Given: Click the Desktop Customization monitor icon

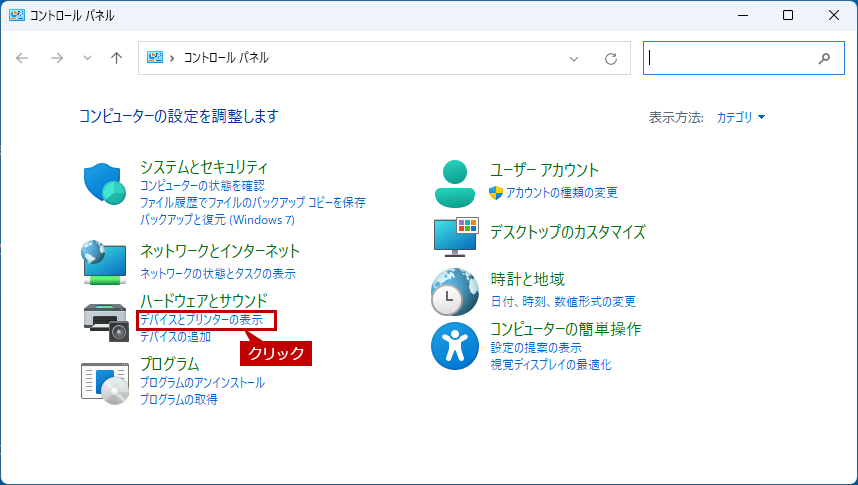Looking at the screenshot, I should click(456, 237).
